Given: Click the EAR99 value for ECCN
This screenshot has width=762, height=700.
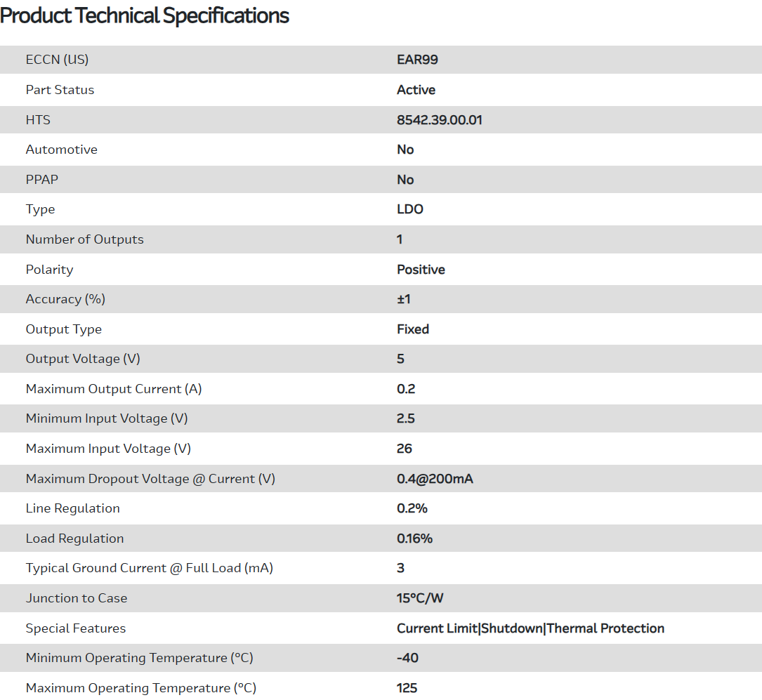Looking at the screenshot, I should click(x=417, y=60).
